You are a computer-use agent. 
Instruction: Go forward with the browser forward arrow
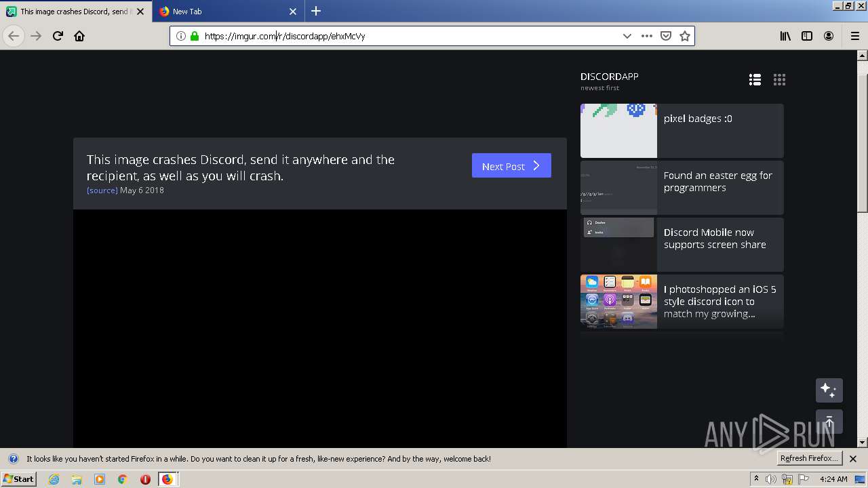[36, 36]
